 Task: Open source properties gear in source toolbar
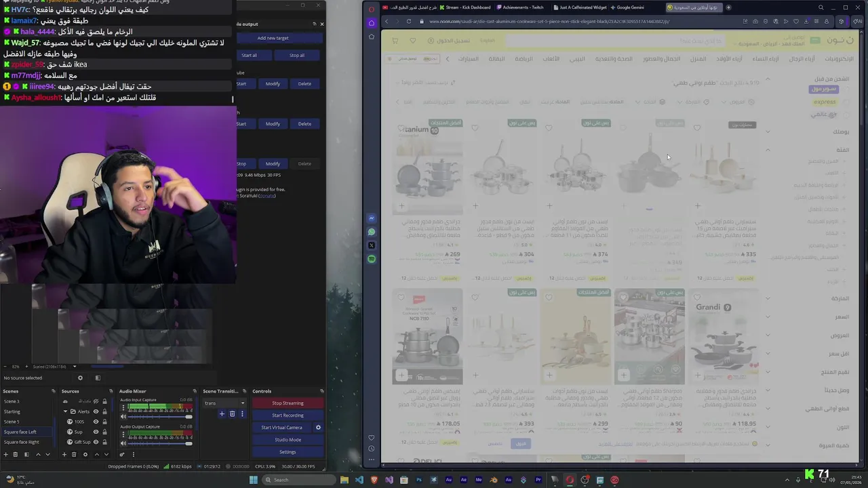coord(80,378)
